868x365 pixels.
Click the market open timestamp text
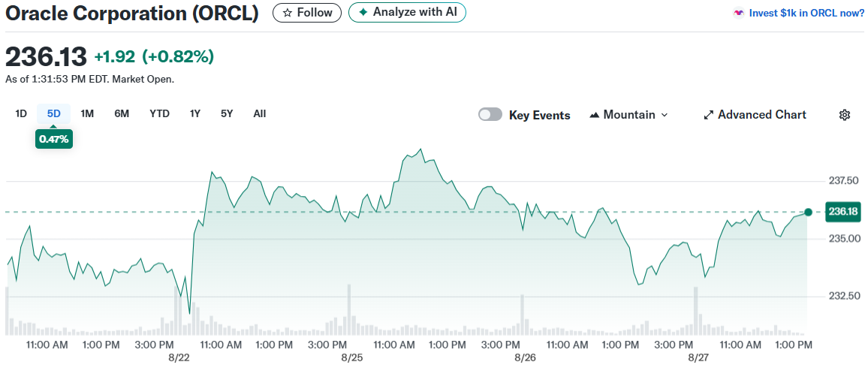coord(89,79)
